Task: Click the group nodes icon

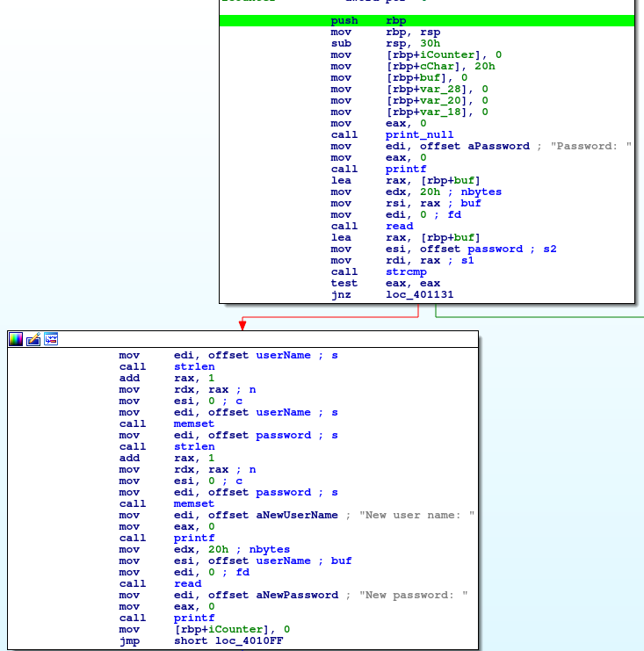Action: tap(51, 339)
